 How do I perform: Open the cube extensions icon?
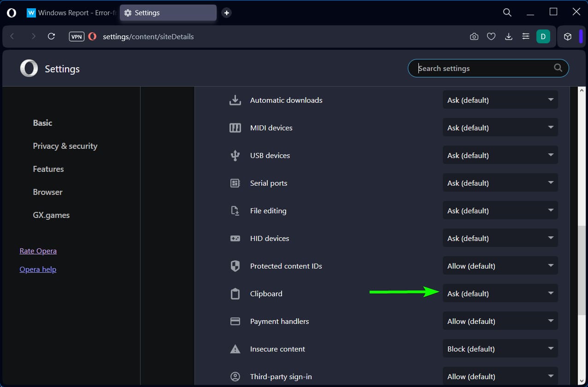coord(568,36)
